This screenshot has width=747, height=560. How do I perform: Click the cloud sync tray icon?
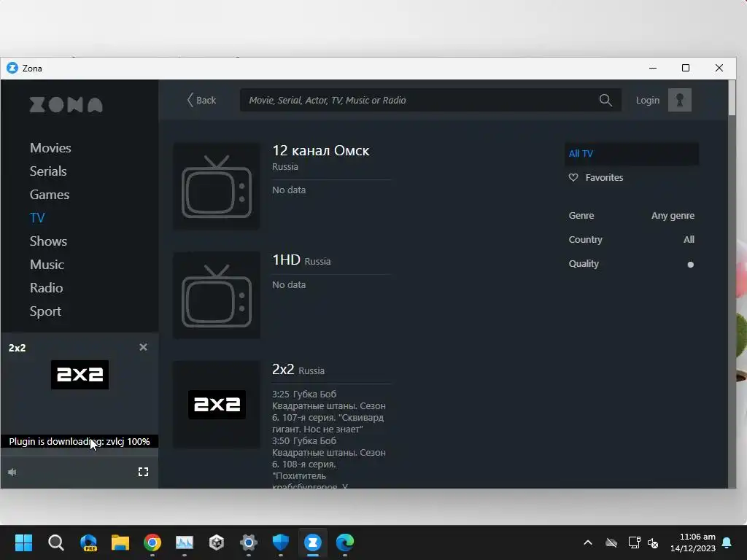[611, 542]
